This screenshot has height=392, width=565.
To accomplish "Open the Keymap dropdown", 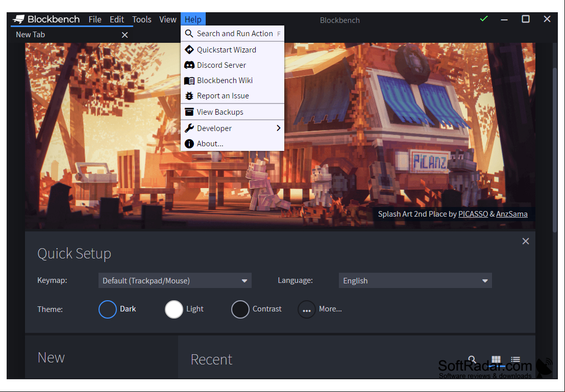I will [175, 280].
